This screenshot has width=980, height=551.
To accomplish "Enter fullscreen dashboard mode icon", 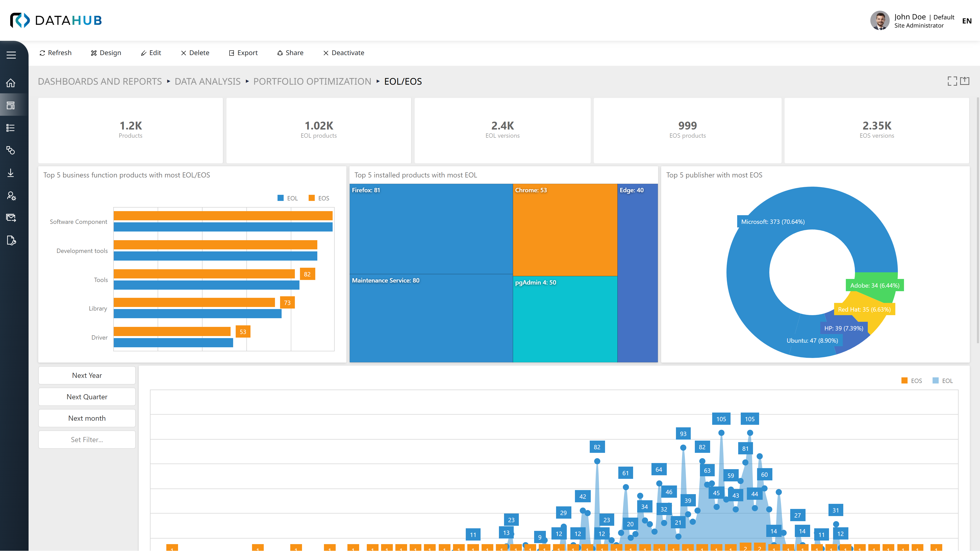I will tap(952, 81).
